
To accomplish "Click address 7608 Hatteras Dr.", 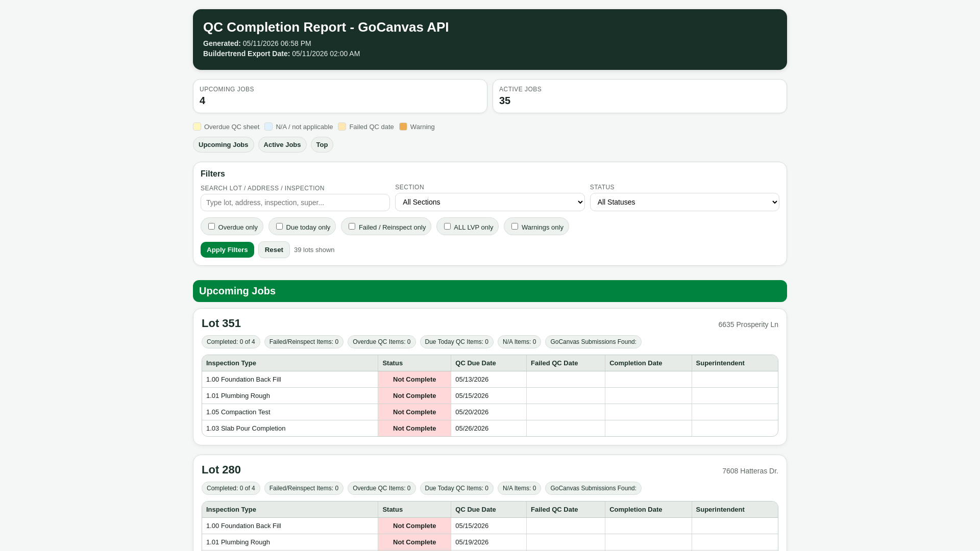I will [750, 471].
